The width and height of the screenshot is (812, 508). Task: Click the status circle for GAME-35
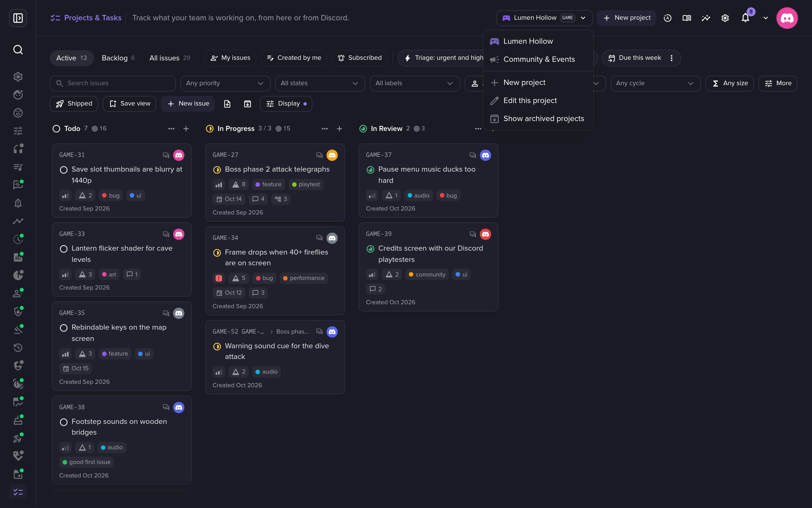click(64, 328)
